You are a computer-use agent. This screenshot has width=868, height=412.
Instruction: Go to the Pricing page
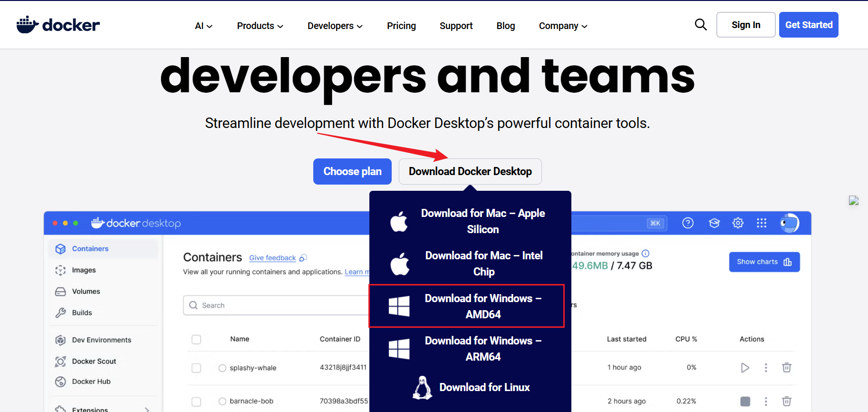(401, 26)
